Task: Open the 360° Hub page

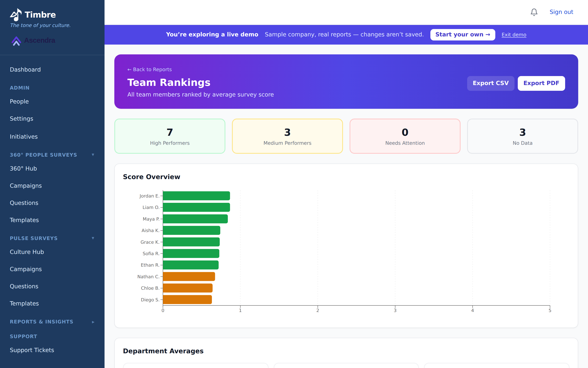Action: [23, 168]
